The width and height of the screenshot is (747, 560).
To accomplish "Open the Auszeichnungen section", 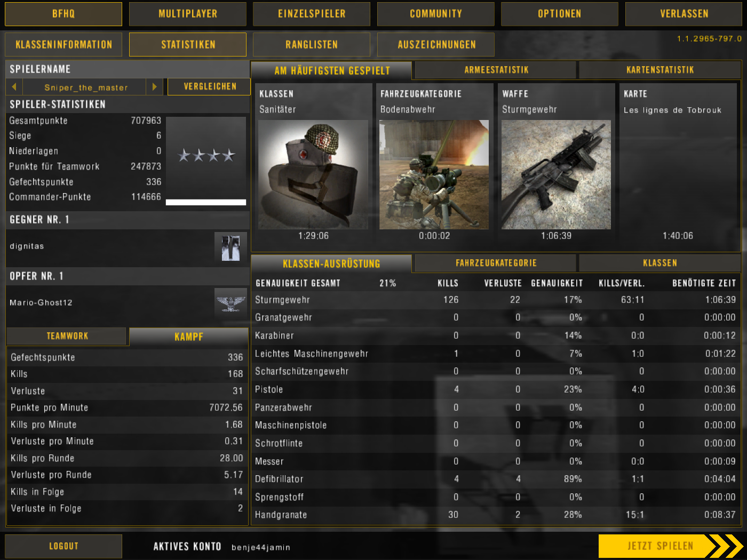I will click(x=436, y=45).
